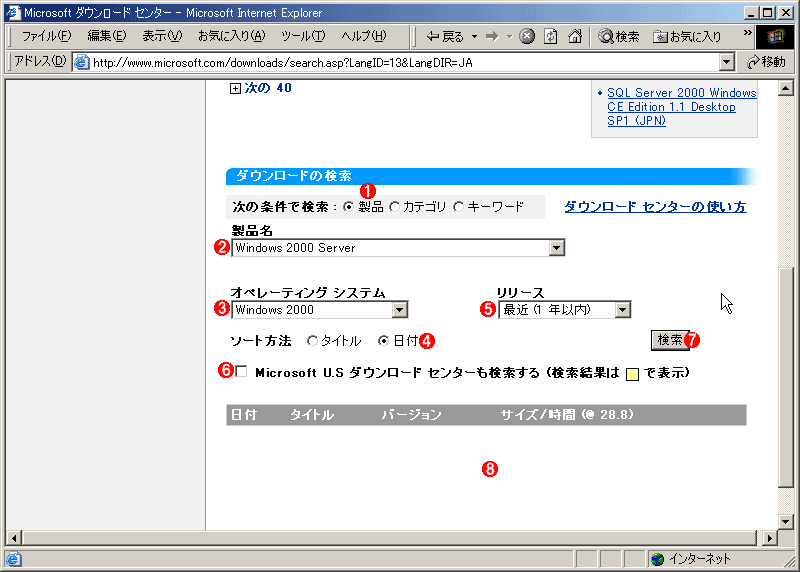Sort by 日付 radio button

(384, 341)
